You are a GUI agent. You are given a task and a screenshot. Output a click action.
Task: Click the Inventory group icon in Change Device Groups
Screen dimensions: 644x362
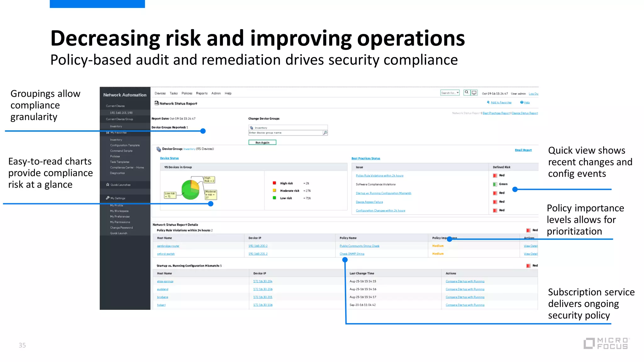[x=252, y=128]
